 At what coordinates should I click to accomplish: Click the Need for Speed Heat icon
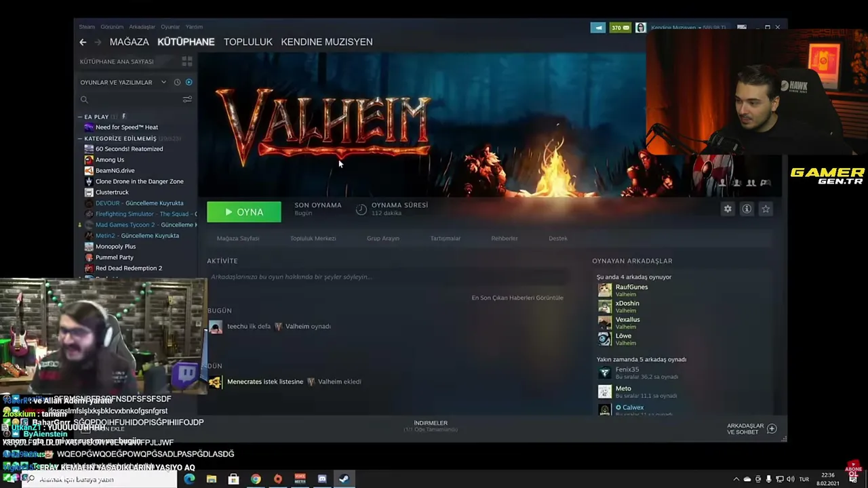[89, 127]
